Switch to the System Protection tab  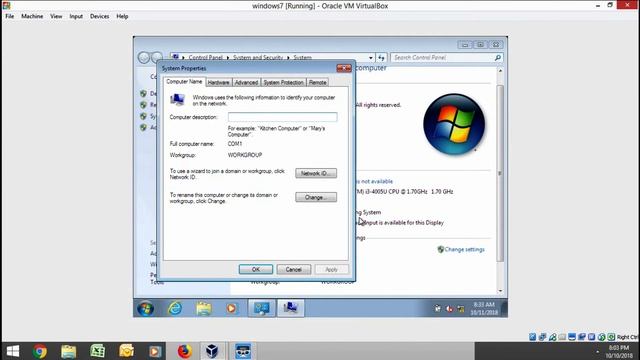coord(283,82)
